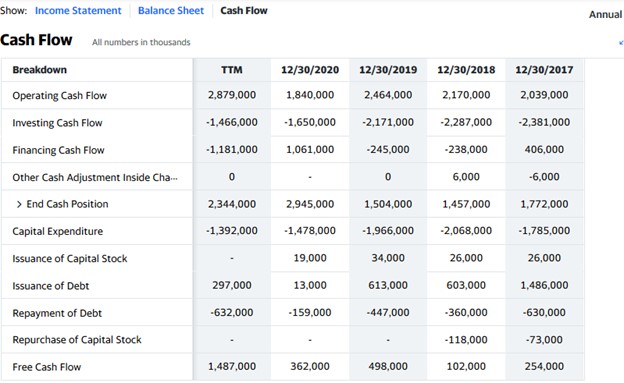The image size is (624, 383).
Task: Select Other Cash Adjustment Inside Cha... label
Action: (95, 177)
